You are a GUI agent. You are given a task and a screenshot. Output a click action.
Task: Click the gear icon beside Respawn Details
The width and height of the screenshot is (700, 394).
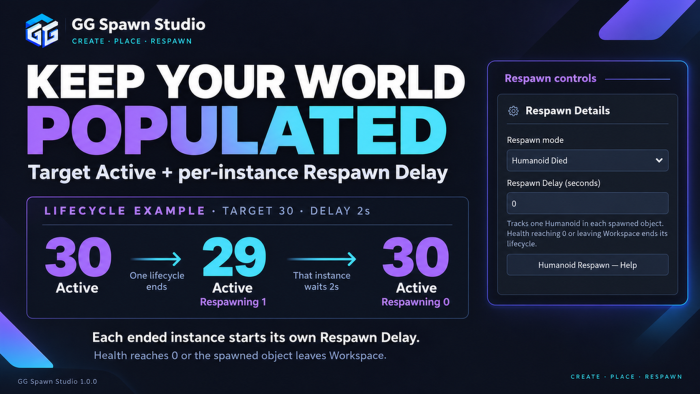tap(513, 111)
